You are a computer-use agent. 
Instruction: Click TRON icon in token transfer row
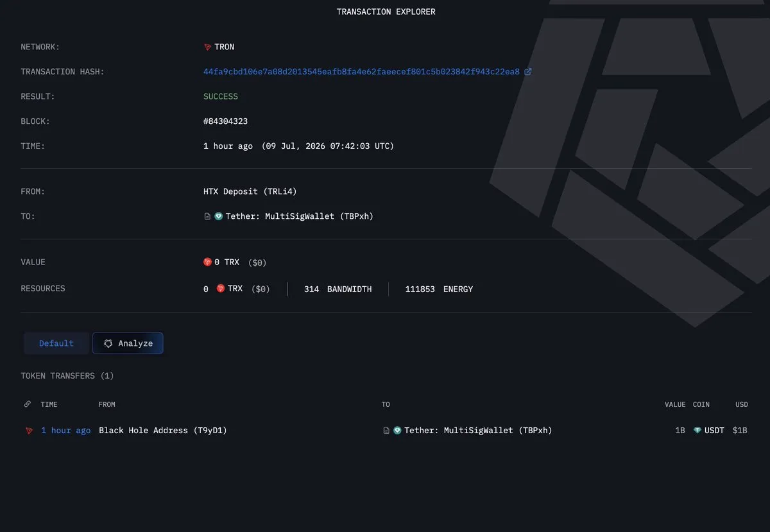29,431
